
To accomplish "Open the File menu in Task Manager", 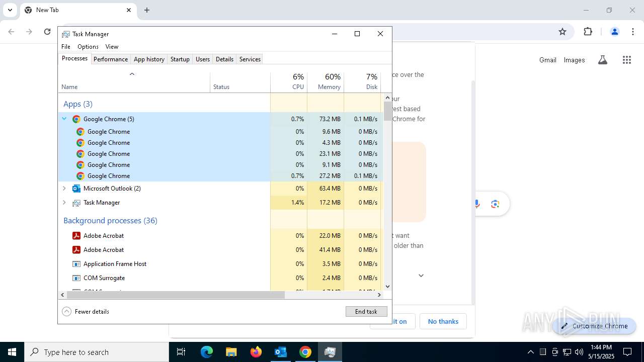I will (x=66, y=47).
